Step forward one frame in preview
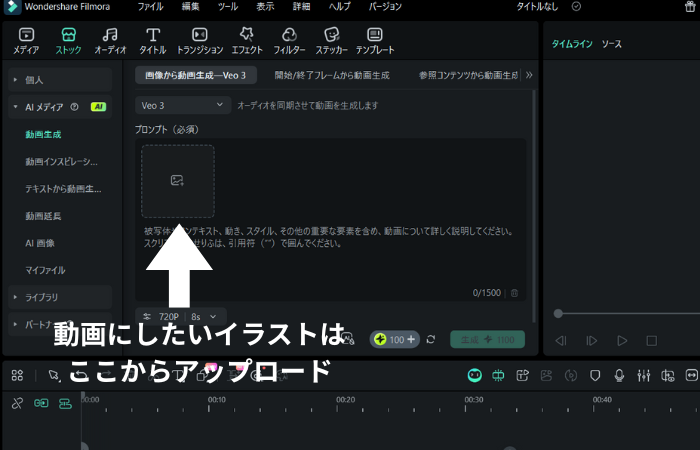Image resolution: width=700 pixels, height=450 pixels. (x=592, y=341)
